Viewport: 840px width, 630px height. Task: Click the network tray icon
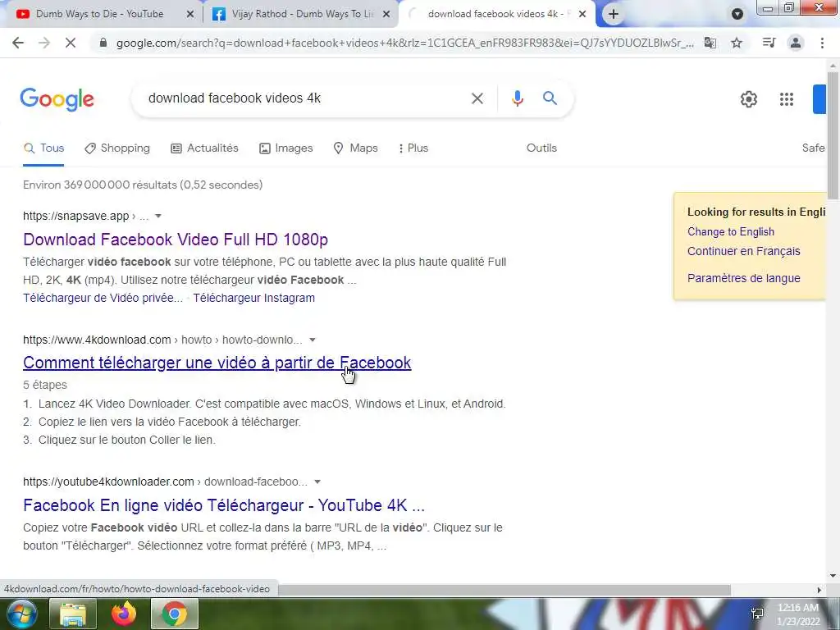tap(757, 614)
